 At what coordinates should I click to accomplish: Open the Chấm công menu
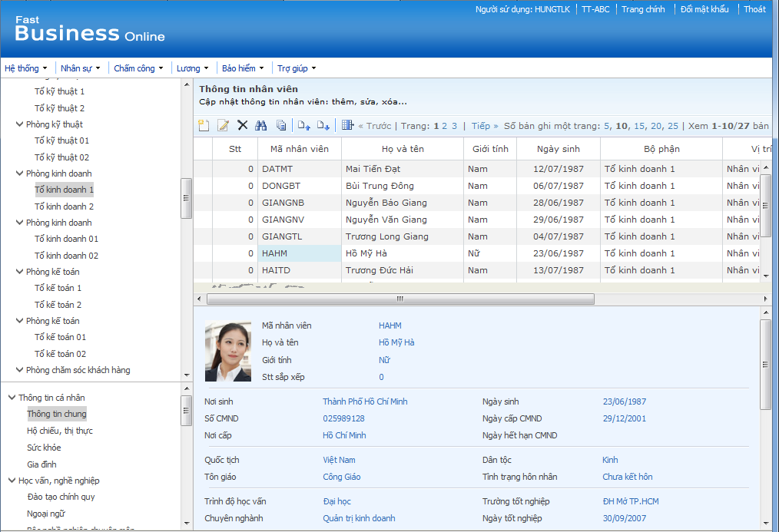[135, 68]
